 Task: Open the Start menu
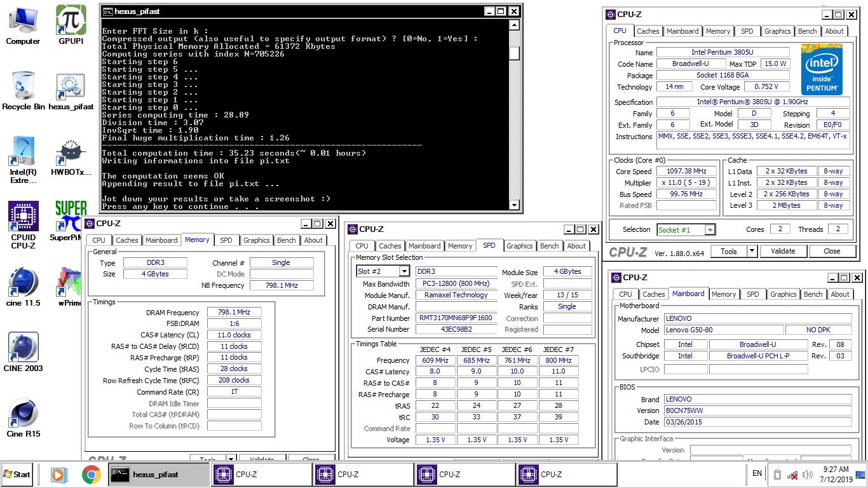pos(17,474)
